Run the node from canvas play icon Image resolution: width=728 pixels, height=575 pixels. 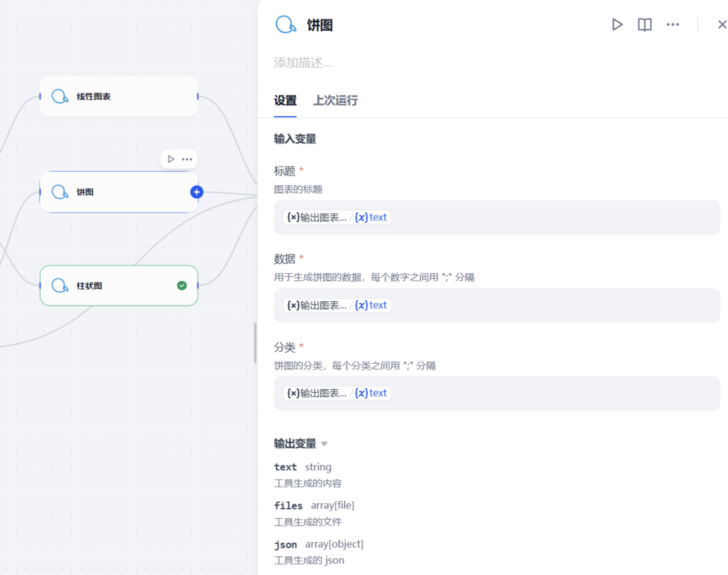pyautogui.click(x=171, y=159)
